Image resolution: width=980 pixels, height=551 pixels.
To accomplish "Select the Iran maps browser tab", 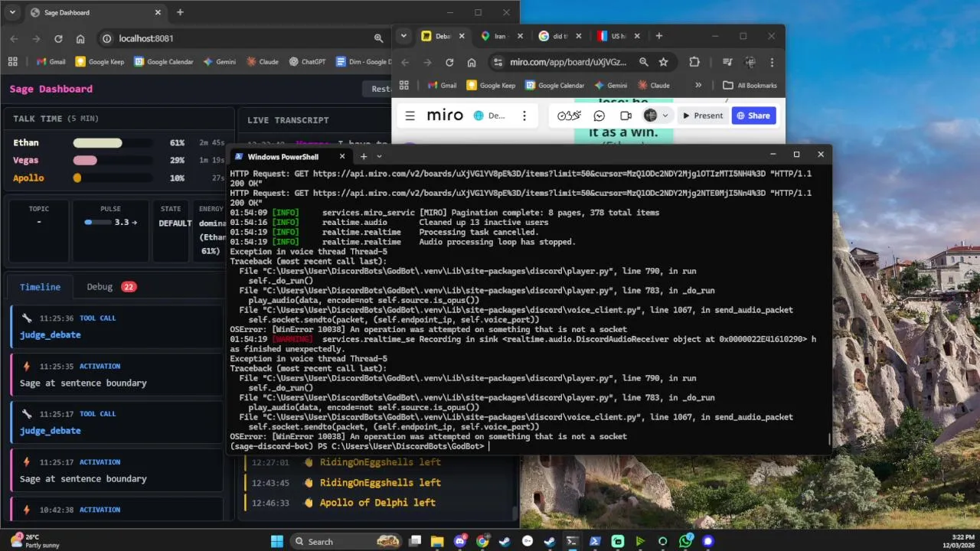I will click(501, 36).
